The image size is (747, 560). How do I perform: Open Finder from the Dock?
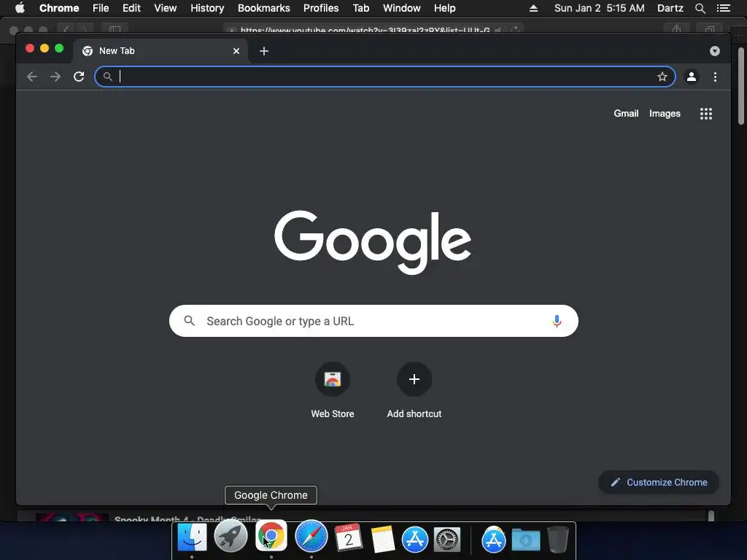[x=192, y=538]
